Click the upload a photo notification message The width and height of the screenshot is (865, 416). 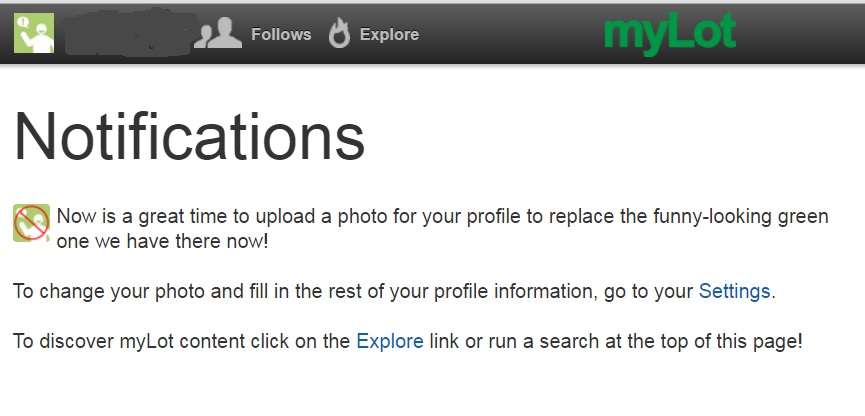(x=442, y=228)
